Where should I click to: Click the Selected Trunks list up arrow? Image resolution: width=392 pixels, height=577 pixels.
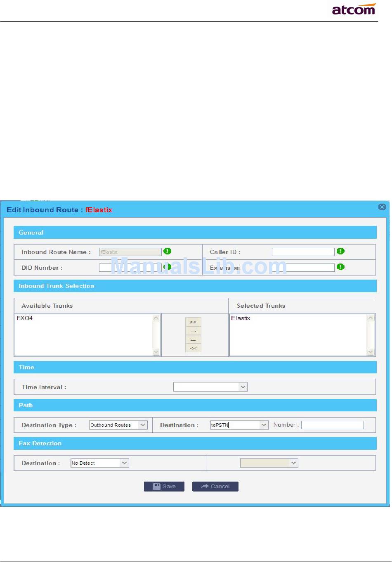(371, 318)
